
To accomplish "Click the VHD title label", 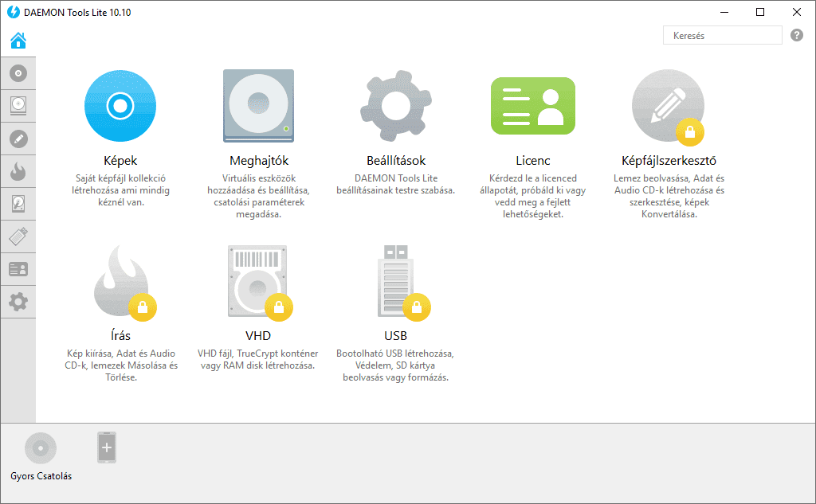I will (258, 335).
